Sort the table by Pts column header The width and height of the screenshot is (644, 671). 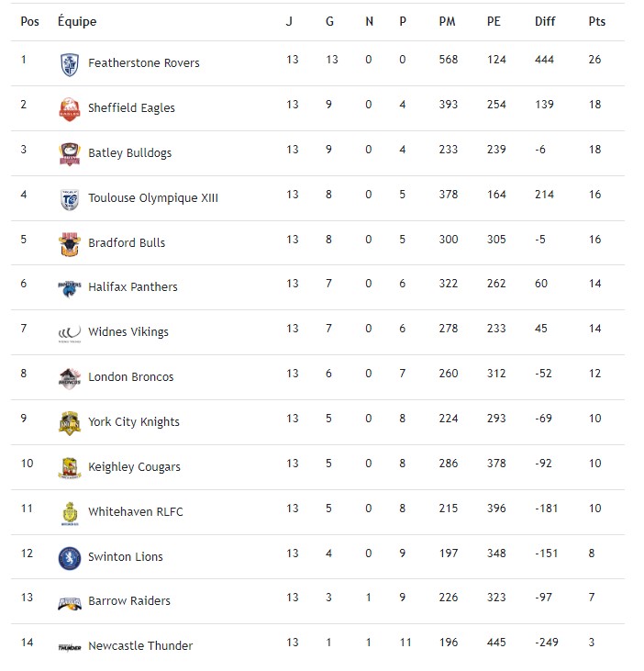pos(596,22)
